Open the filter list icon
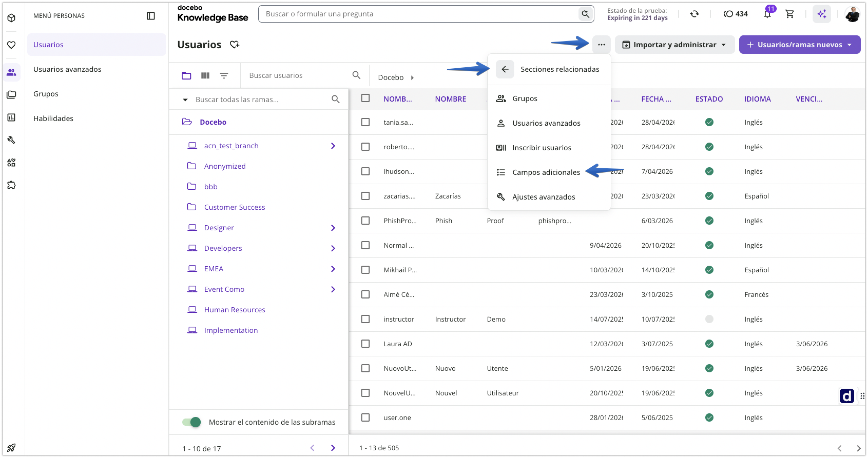This screenshot has width=868, height=458. [x=224, y=75]
